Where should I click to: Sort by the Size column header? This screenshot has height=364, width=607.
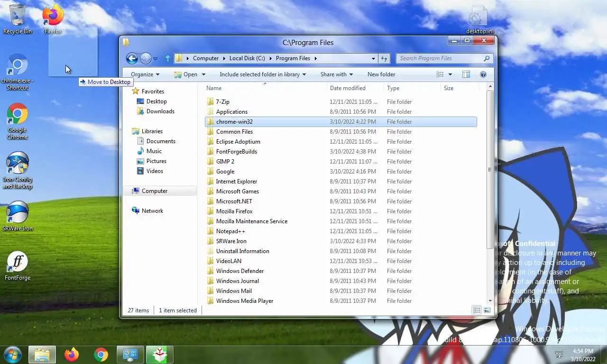460,88
